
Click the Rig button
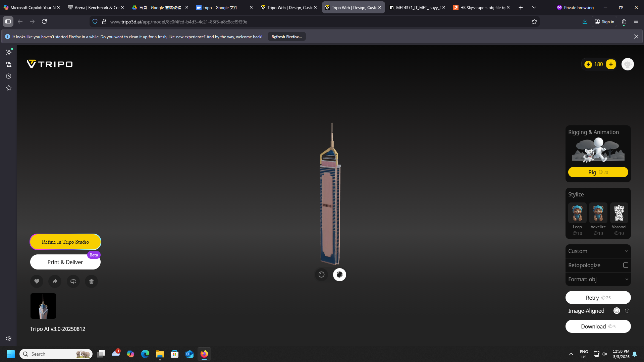[598, 172]
